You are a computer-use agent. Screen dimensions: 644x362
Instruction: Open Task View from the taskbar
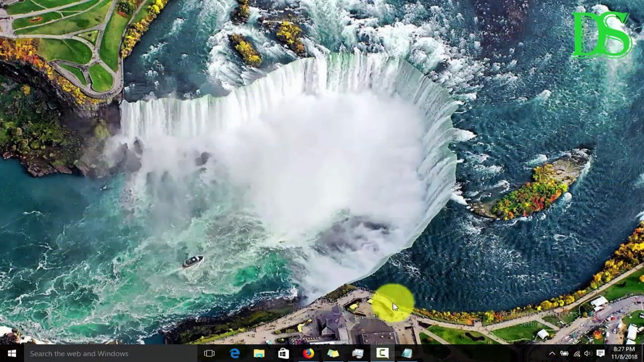tap(209, 353)
